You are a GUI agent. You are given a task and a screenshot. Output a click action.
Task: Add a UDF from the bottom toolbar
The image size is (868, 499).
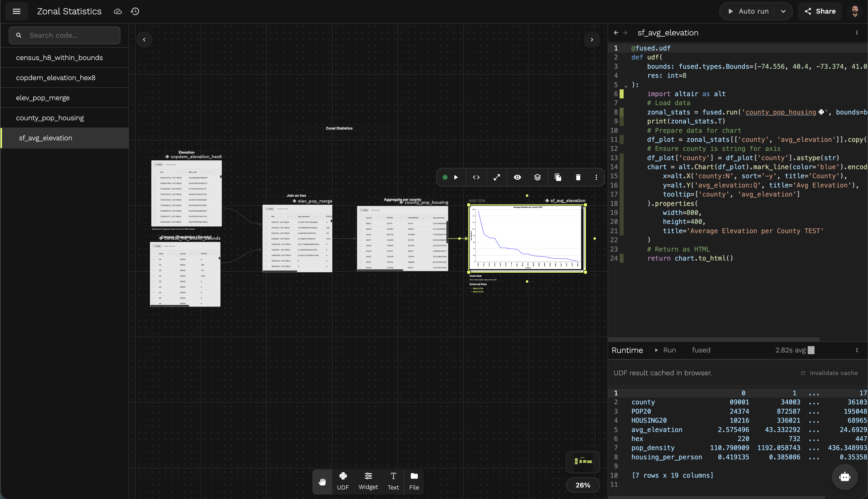click(343, 481)
